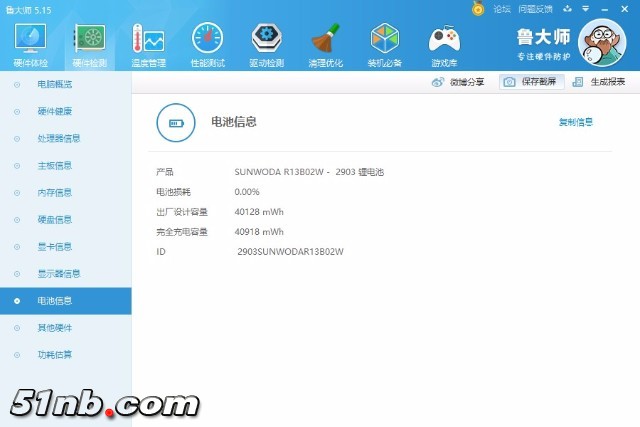Click the Weibo logo icon
This screenshot has height=427, width=640.
438,82
